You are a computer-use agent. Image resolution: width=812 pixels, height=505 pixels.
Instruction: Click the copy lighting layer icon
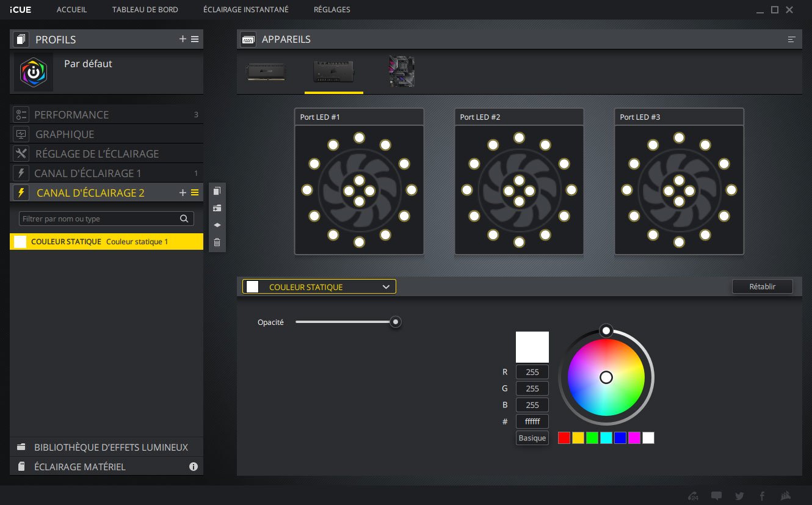tap(217, 191)
